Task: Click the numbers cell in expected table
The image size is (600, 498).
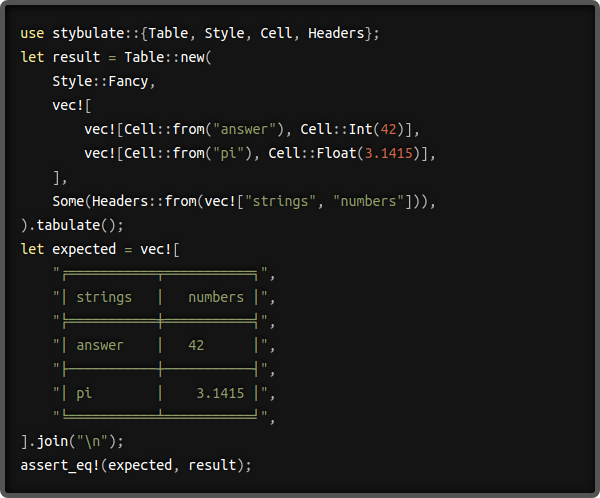Action: point(216,297)
